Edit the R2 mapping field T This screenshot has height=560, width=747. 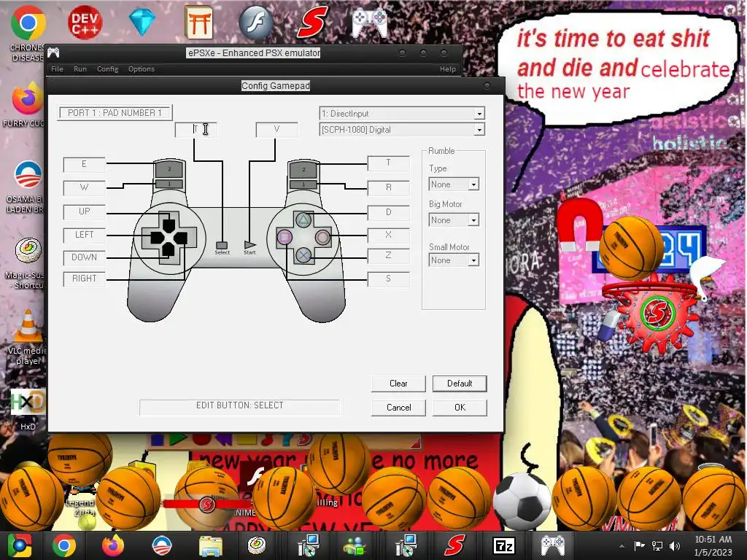(388, 163)
